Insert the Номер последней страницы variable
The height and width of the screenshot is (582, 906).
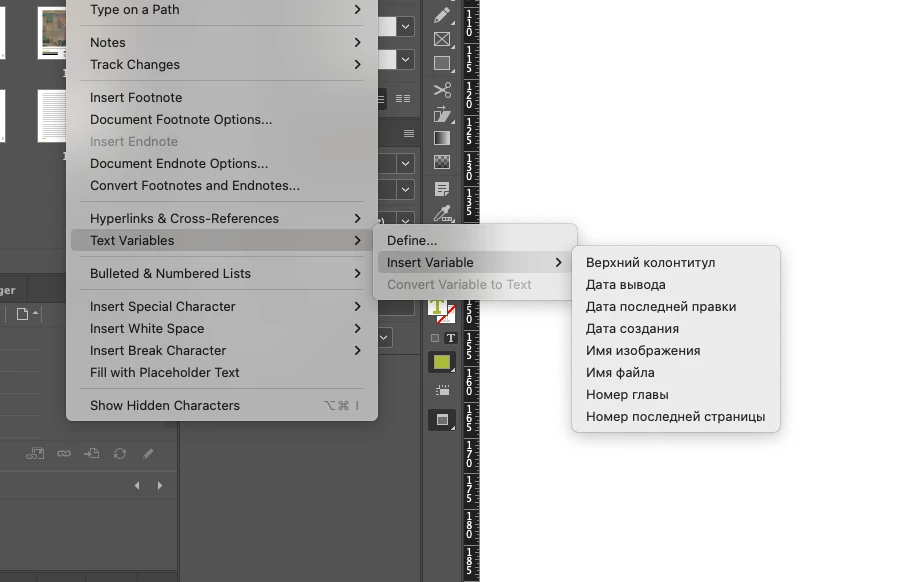[675, 416]
